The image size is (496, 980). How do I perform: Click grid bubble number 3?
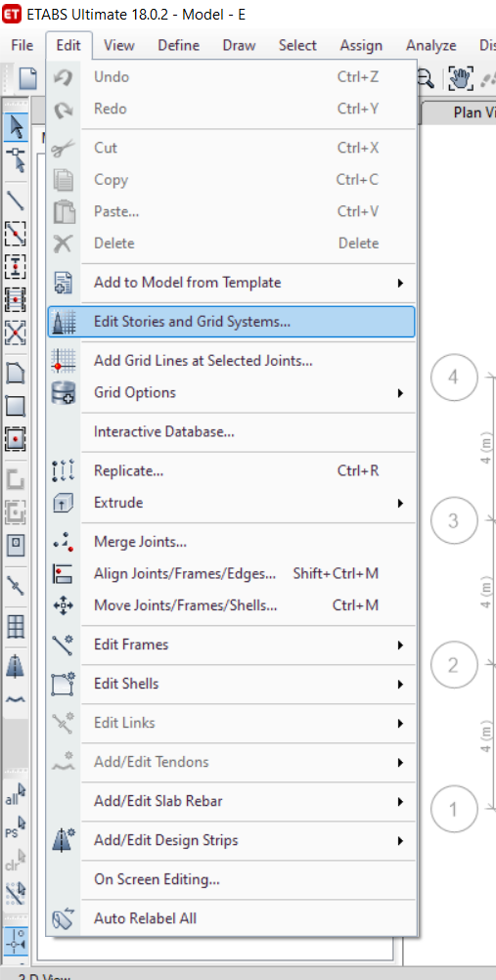(x=454, y=520)
